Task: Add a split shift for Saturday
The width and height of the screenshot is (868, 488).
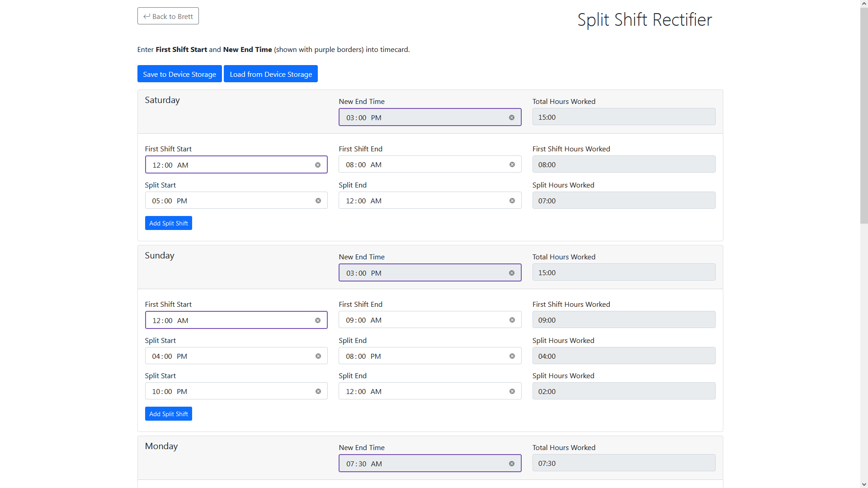Action: (x=169, y=223)
